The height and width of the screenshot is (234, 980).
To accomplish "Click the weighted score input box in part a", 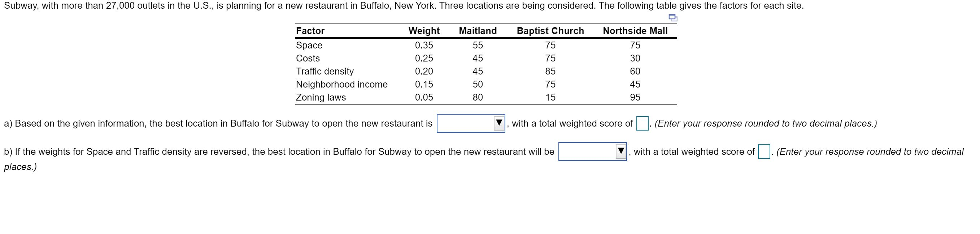I will (x=643, y=123).
